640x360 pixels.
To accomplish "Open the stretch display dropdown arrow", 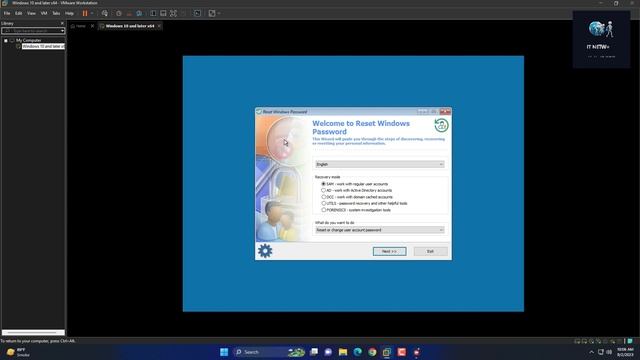I will click(219, 13).
